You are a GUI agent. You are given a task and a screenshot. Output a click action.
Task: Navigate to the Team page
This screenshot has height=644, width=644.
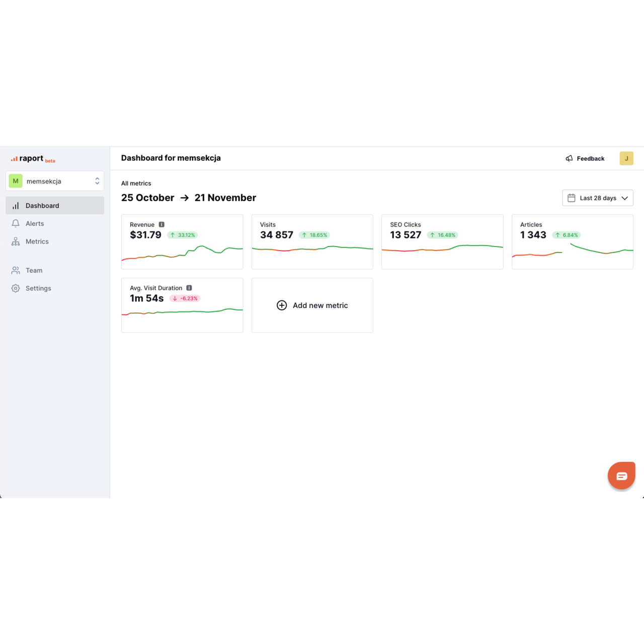34,270
